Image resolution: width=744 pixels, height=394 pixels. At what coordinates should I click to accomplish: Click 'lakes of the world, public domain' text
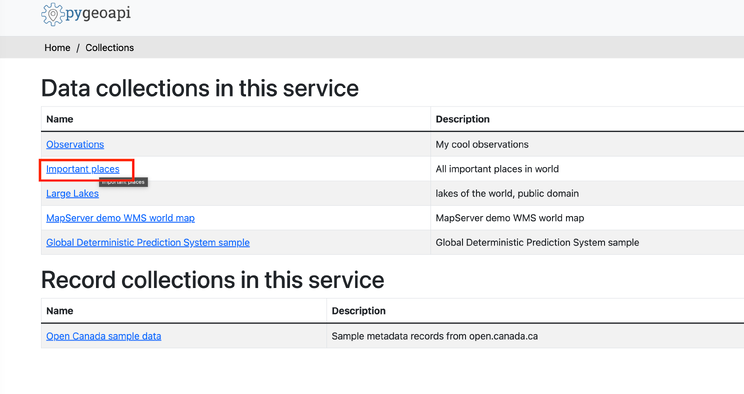(507, 194)
